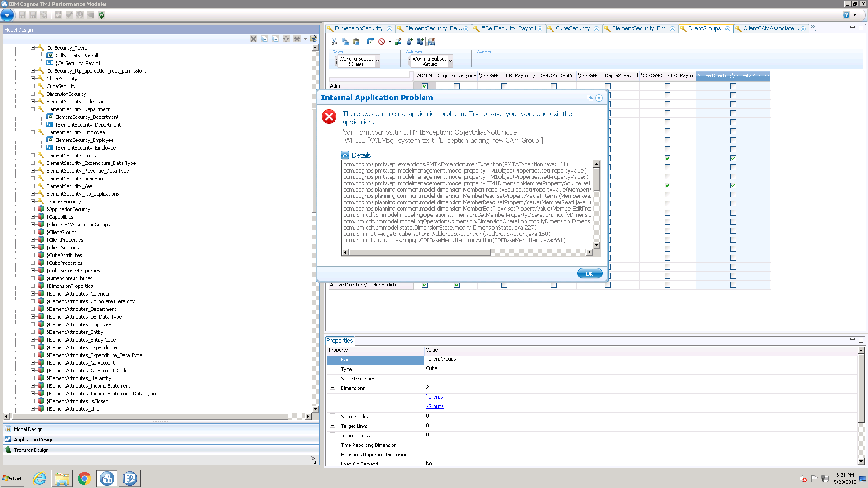This screenshot has height=488, width=868.
Task: Open }Clients dimension link in Properties
Action: click(x=434, y=397)
